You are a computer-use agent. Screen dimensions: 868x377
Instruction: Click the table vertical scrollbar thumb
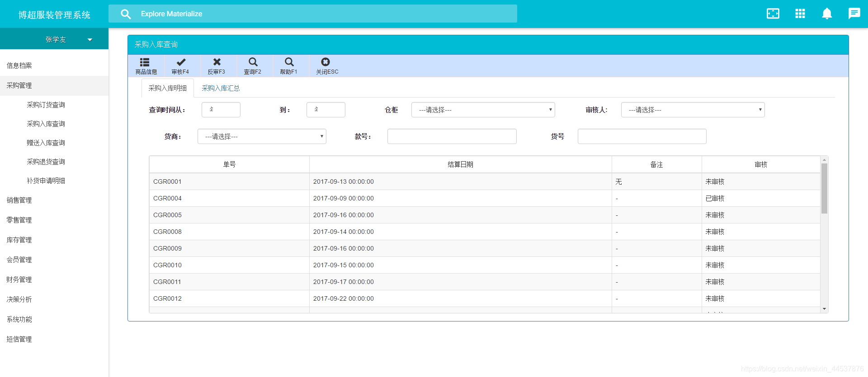point(824,188)
